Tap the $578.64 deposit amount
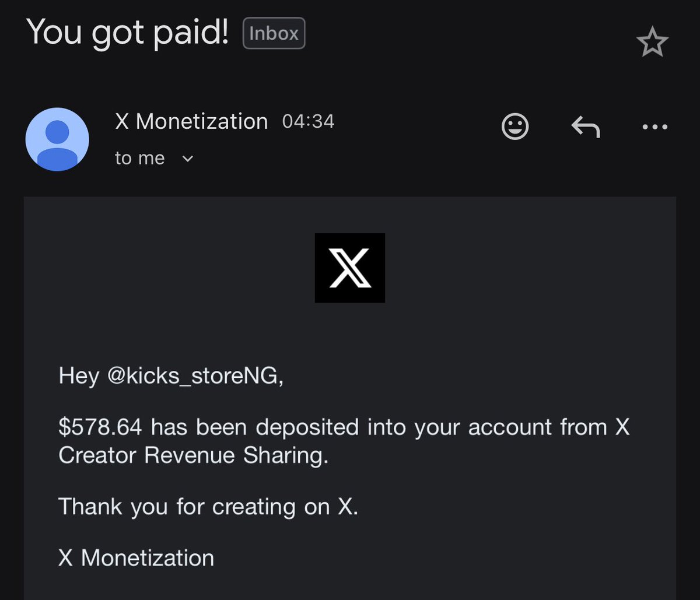 click(100, 427)
